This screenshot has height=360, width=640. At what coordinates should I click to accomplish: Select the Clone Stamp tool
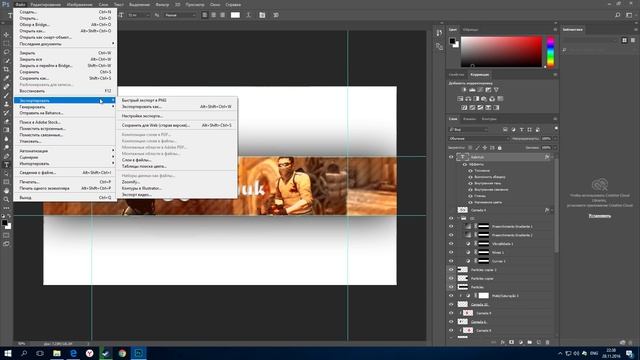tap(6, 104)
